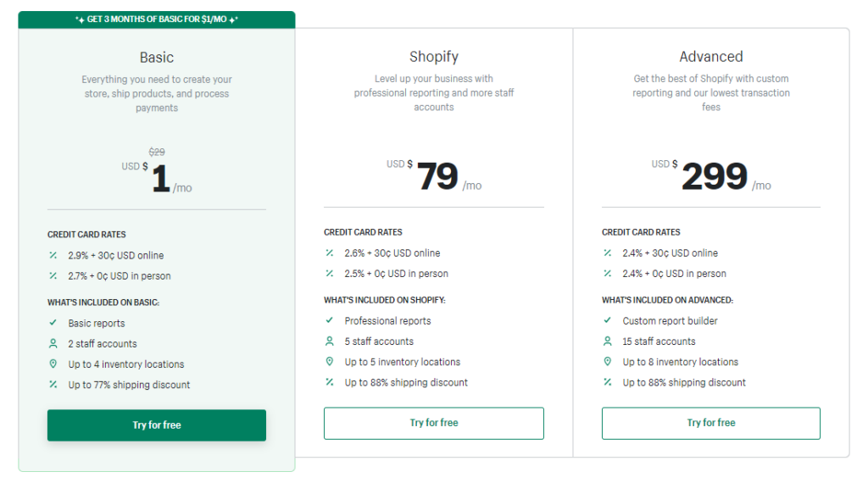The width and height of the screenshot is (868, 483).
Task: Click the Basic plan Try for free button
Action: [x=157, y=425]
